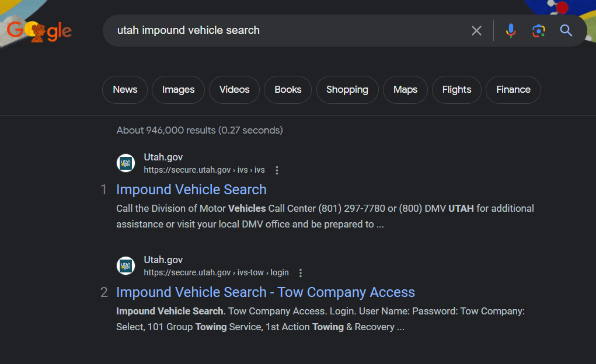Open more options for the ivs-tow › login result
This screenshot has height=364, width=596.
coord(301,273)
